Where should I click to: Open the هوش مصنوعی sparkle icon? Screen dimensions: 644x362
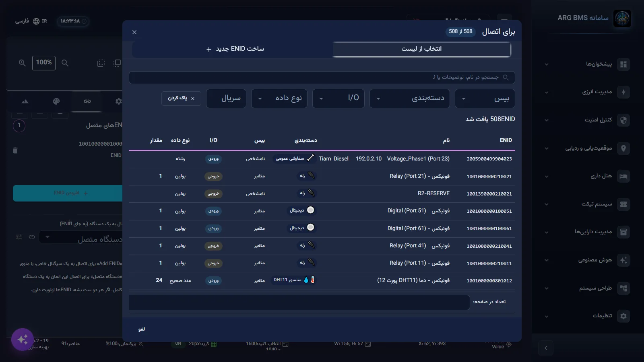click(623, 260)
